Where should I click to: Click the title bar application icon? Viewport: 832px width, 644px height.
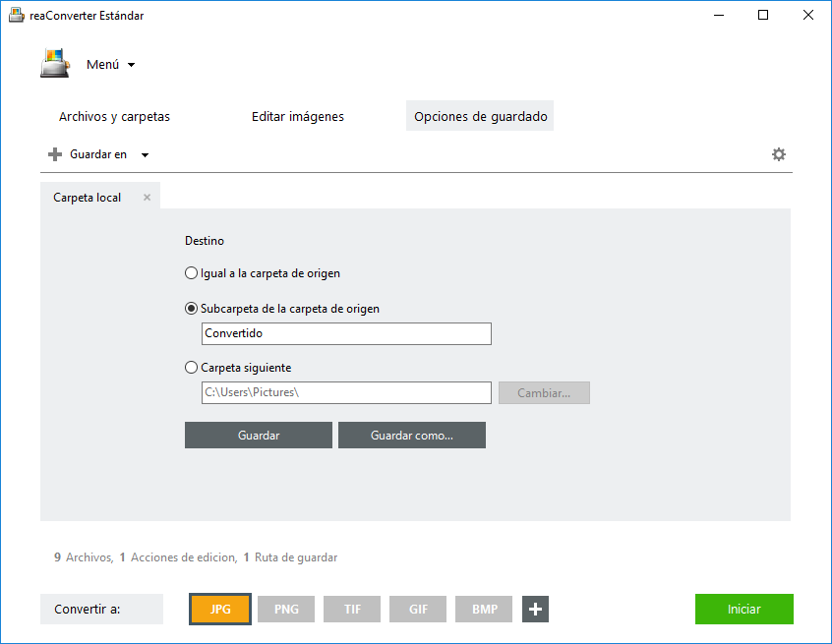pos(17,15)
